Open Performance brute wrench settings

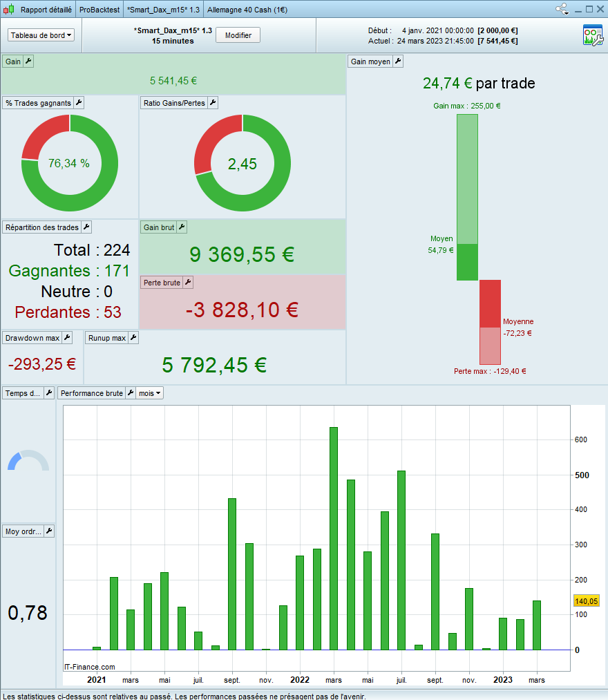(131, 393)
